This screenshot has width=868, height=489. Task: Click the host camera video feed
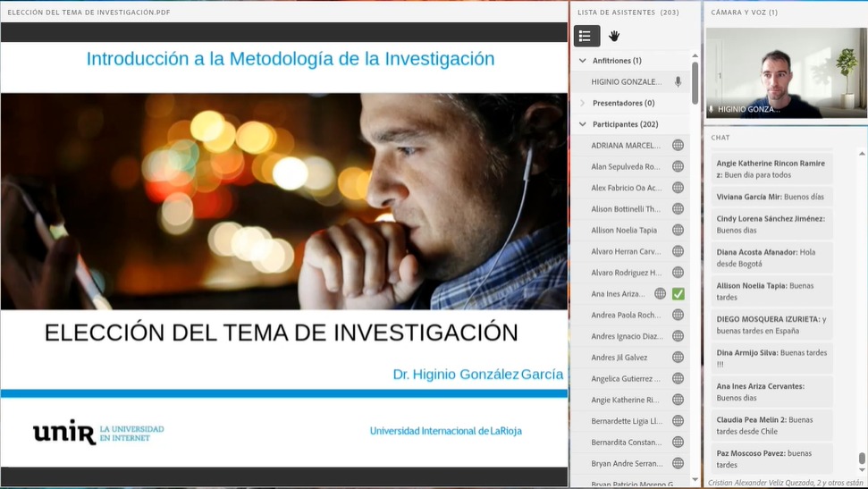786,72
